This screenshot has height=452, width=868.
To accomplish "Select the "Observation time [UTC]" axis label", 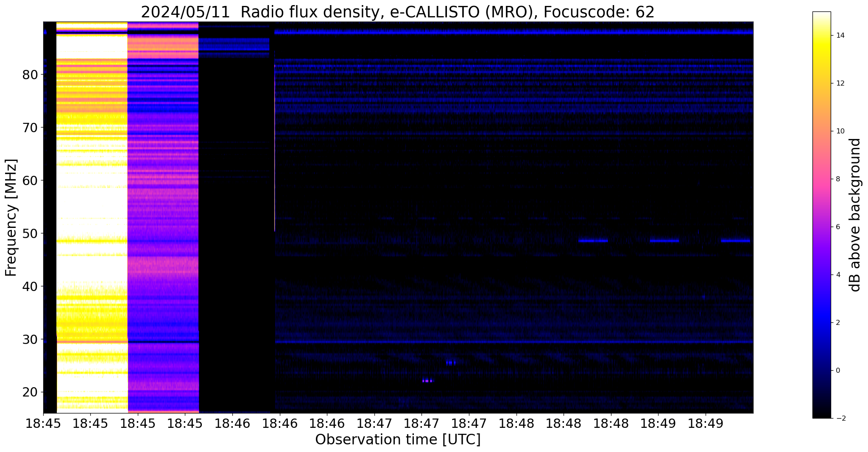I will pyautogui.click(x=398, y=439).
